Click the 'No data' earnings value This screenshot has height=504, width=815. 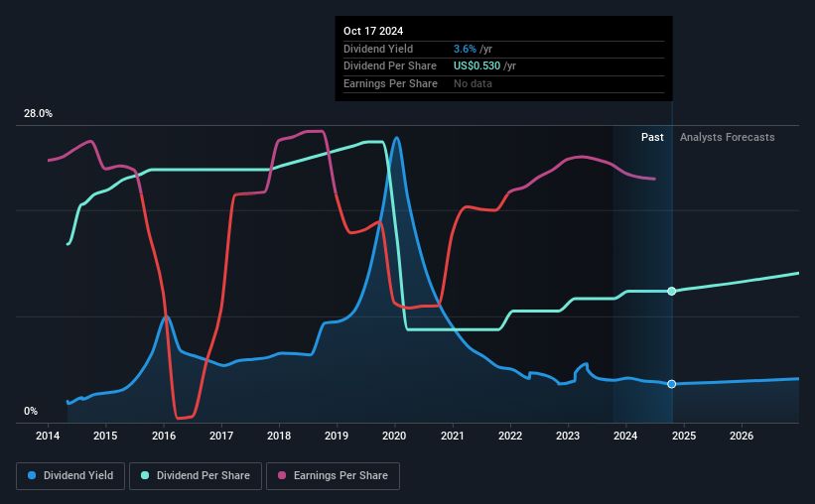pyautogui.click(x=473, y=83)
